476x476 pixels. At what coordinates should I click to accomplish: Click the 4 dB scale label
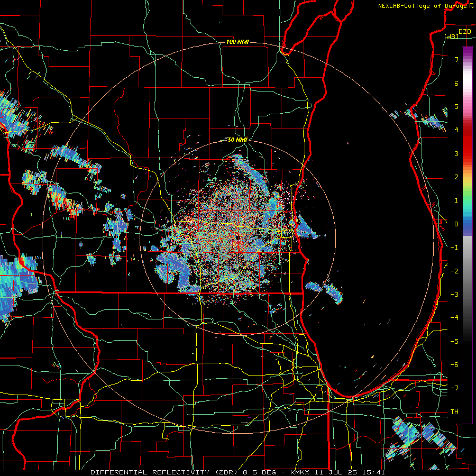pyautogui.click(x=456, y=130)
